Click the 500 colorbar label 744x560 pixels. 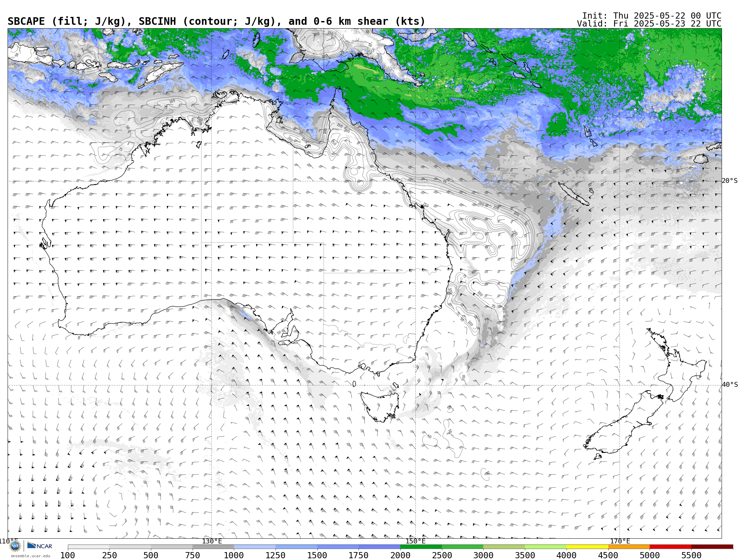click(x=151, y=555)
